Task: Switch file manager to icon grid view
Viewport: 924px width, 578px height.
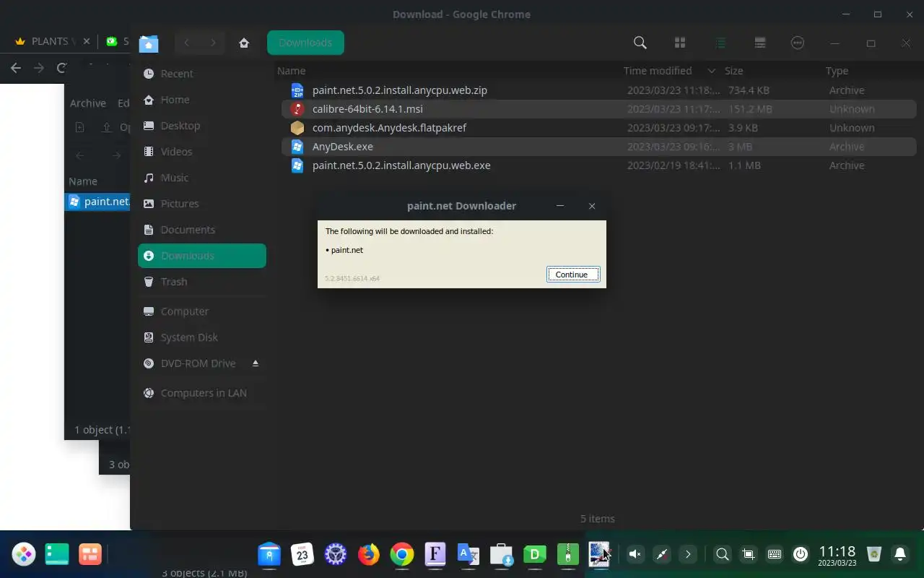Action: point(680,43)
